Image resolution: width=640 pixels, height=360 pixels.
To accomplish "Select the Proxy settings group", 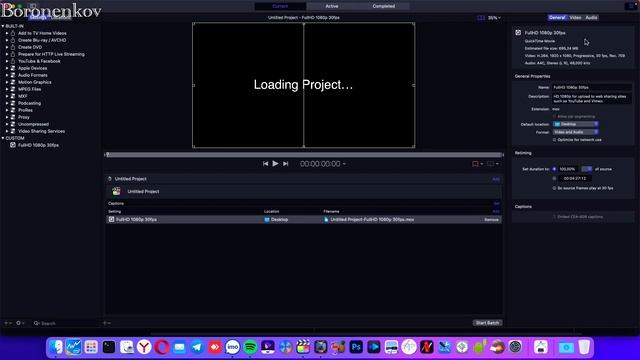I will point(24,117).
